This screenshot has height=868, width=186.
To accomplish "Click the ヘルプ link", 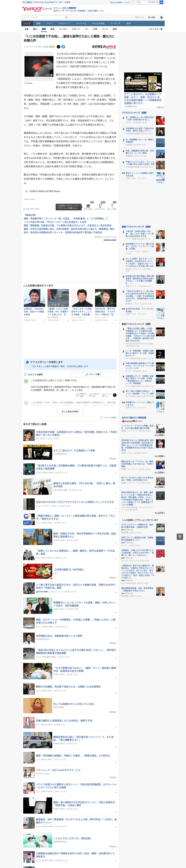I will pos(127,2).
